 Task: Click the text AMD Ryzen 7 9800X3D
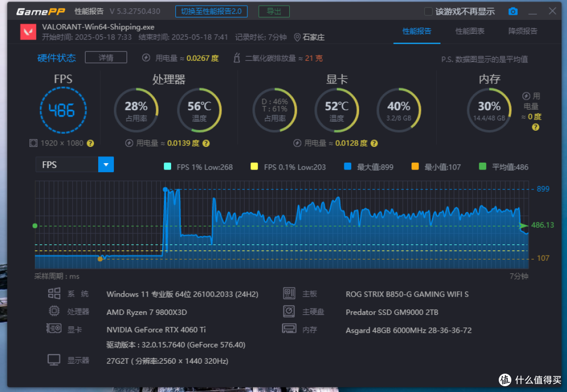coord(147,312)
